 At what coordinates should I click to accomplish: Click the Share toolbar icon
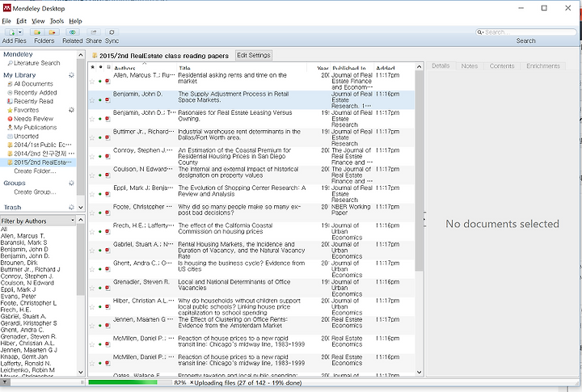click(94, 32)
